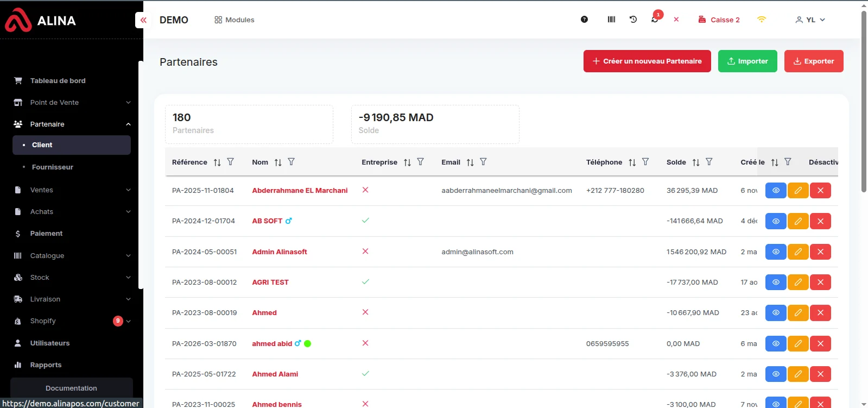Open the Modules menu
This screenshot has height=408, width=868.
(x=235, y=20)
